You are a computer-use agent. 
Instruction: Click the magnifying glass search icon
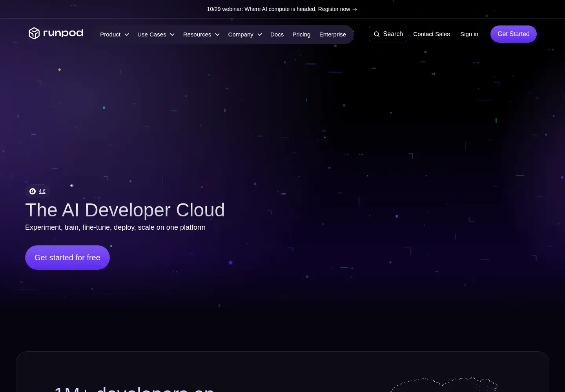point(377,34)
